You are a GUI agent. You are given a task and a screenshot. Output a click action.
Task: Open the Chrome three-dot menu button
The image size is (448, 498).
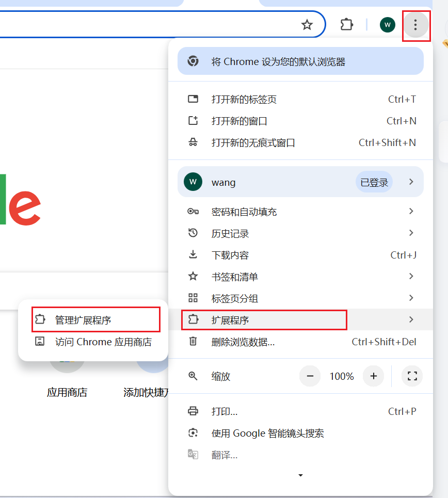coord(415,25)
